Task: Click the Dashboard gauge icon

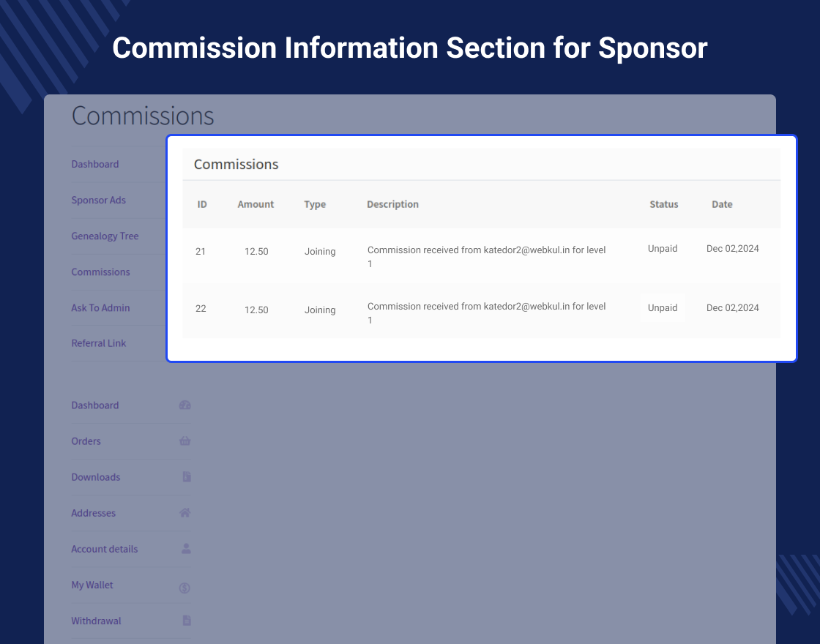Action: click(x=185, y=405)
